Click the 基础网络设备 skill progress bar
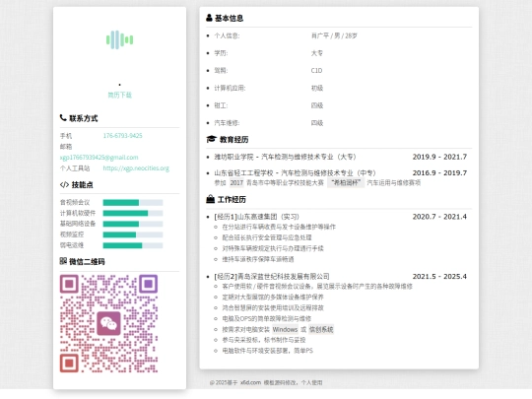532x399 pixels. [133, 224]
